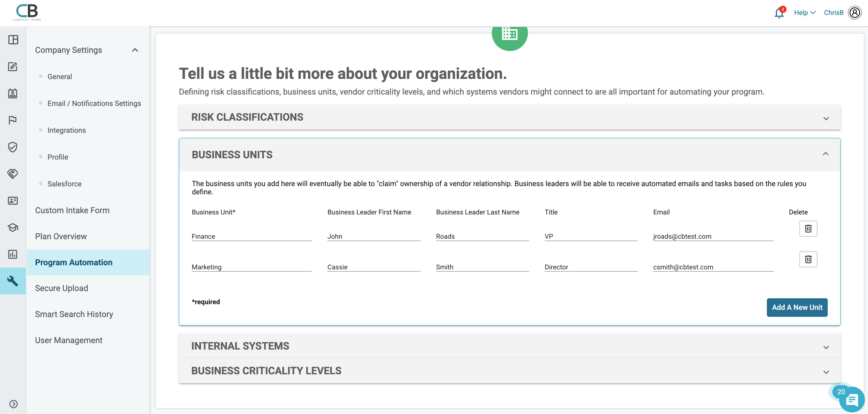The image size is (868, 414).
Task: Go to Plan Overview
Action: (61, 236)
